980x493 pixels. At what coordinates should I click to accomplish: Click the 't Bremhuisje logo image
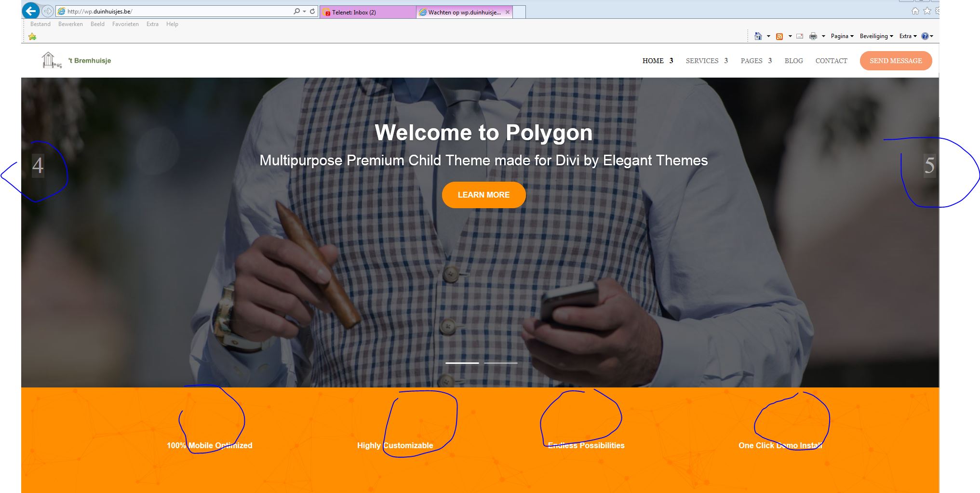point(51,60)
